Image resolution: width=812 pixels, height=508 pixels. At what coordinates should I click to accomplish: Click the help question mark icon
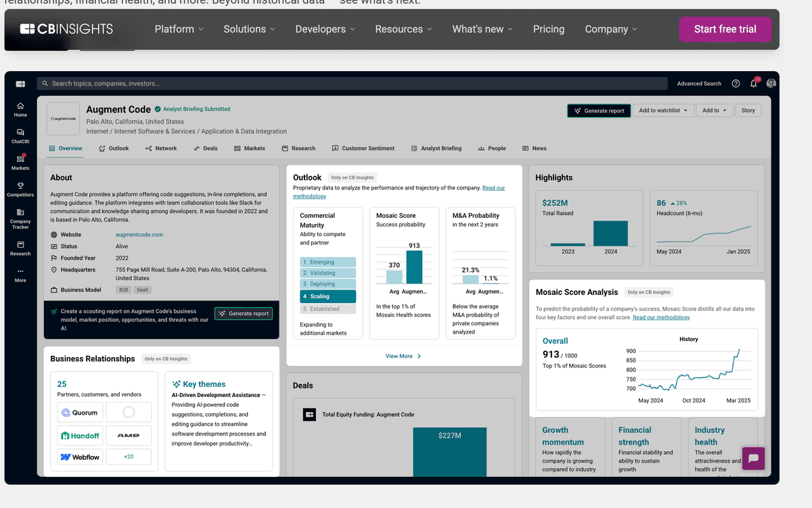pyautogui.click(x=736, y=84)
